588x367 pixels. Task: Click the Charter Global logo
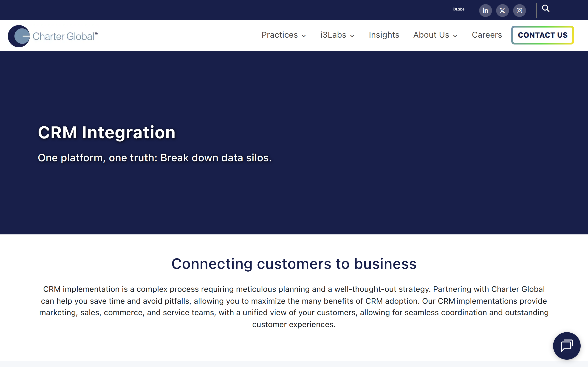[53, 36]
